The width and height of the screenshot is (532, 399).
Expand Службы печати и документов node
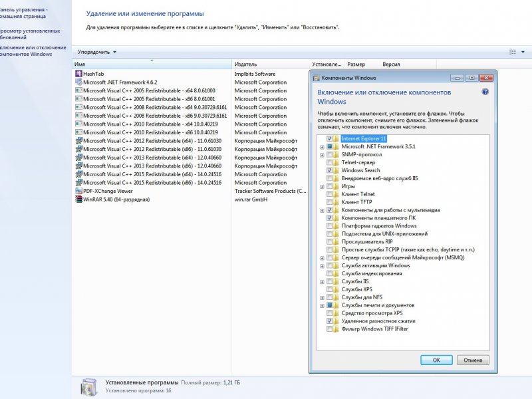tap(322, 305)
